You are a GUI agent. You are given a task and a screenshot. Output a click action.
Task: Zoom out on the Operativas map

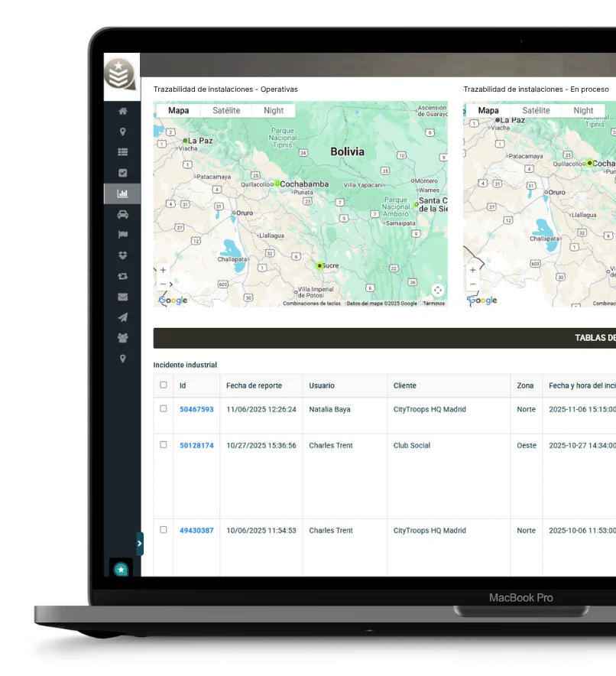pos(163,284)
